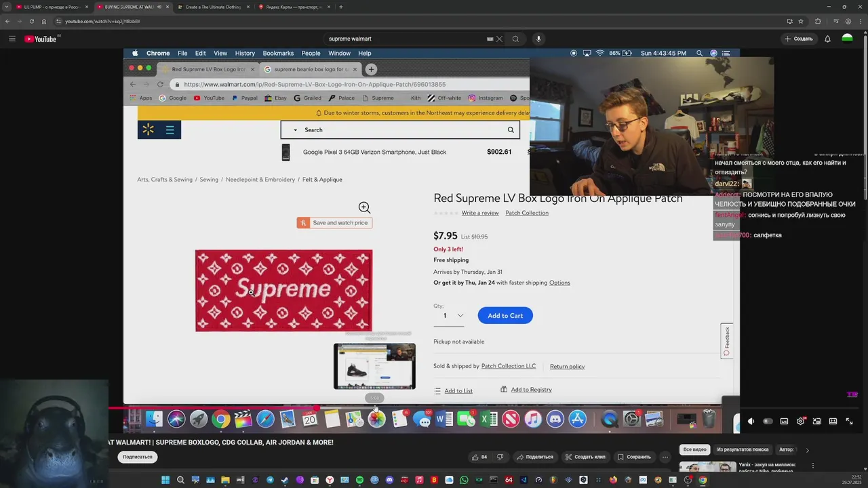Image resolution: width=868 pixels, height=488 pixels.
Task: Open the Yanix recommended video thumbnail
Action: [707, 466]
